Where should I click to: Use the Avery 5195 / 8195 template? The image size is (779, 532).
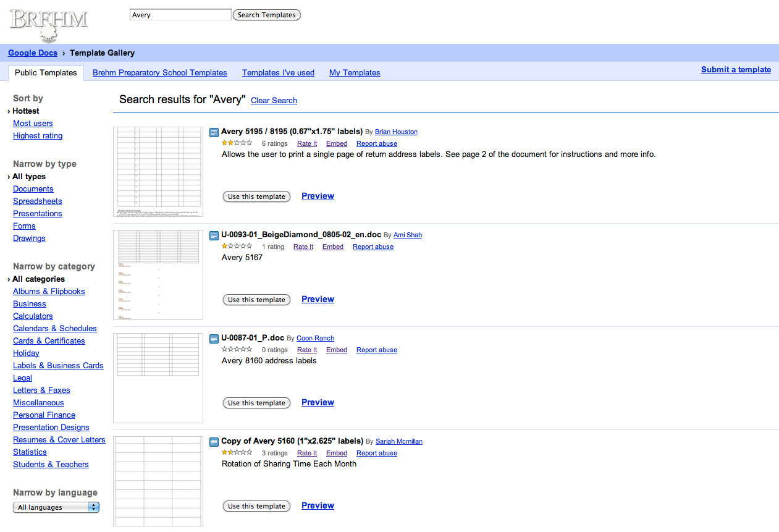coord(256,196)
